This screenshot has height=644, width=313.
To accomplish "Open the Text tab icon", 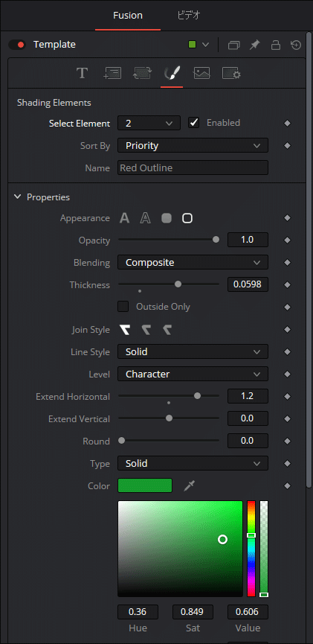I will tap(82, 73).
